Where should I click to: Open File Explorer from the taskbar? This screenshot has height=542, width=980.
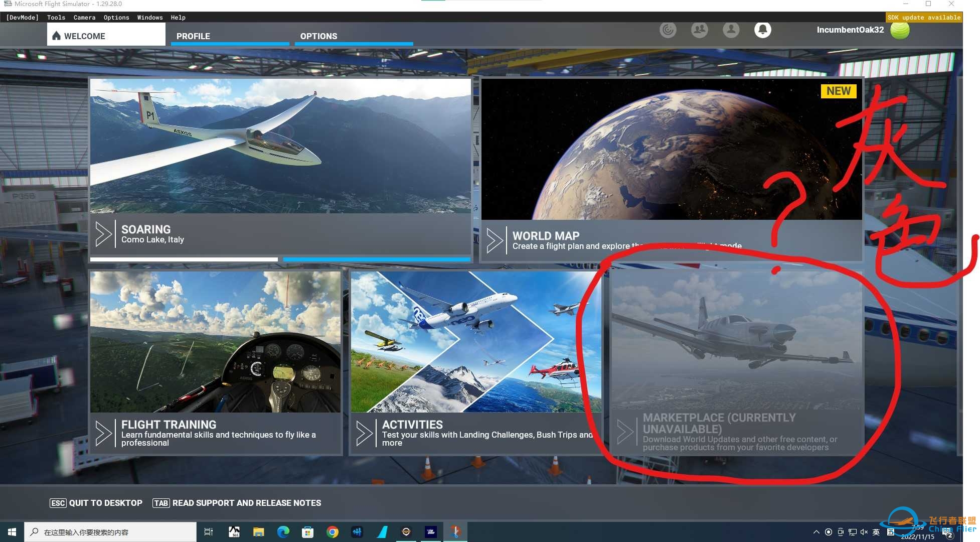click(x=258, y=532)
